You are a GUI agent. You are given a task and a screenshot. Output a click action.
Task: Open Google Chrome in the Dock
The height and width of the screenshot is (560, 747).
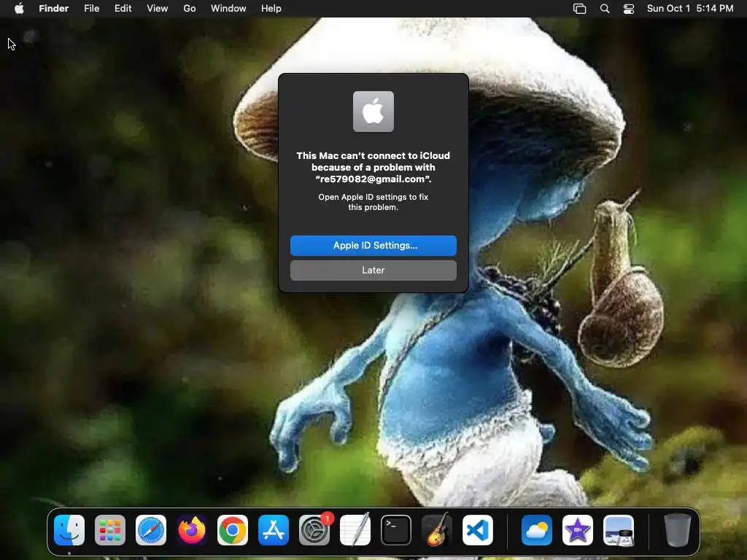(233, 530)
